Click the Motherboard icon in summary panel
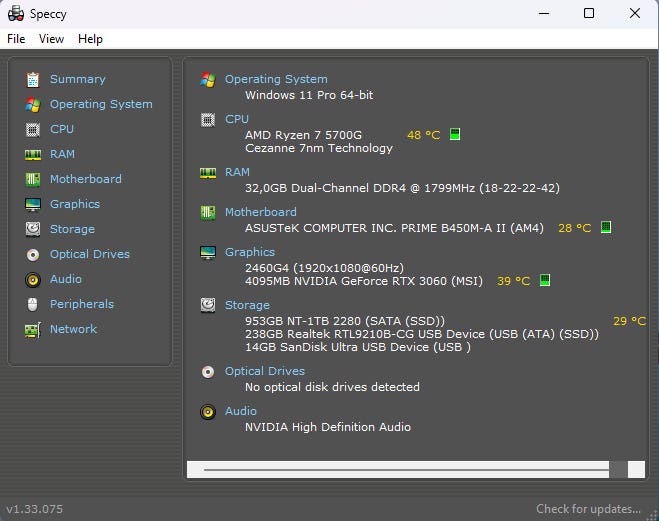The image size is (659, 521). (x=208, y=213)
